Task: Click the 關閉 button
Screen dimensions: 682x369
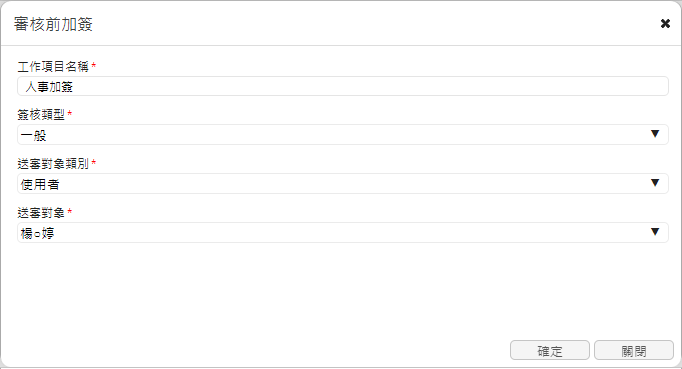Action: click(x=634, y=350)
